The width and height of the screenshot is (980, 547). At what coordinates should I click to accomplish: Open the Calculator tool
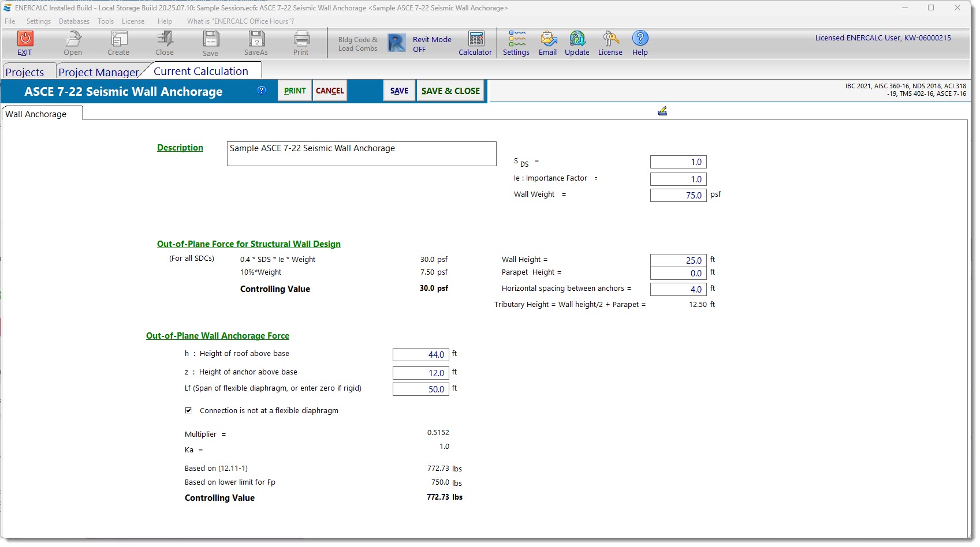476,39
